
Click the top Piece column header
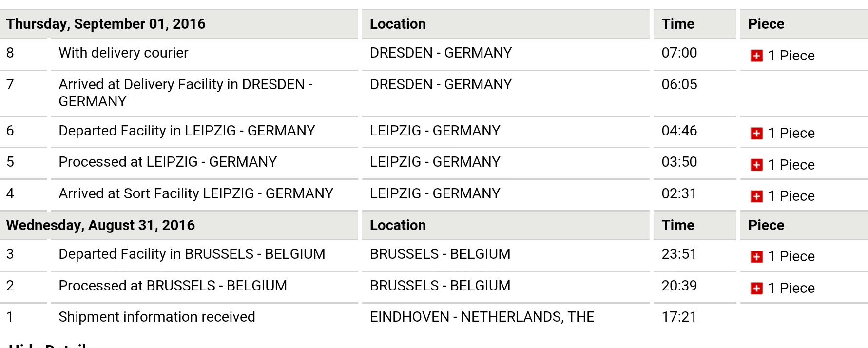point(766,24)
